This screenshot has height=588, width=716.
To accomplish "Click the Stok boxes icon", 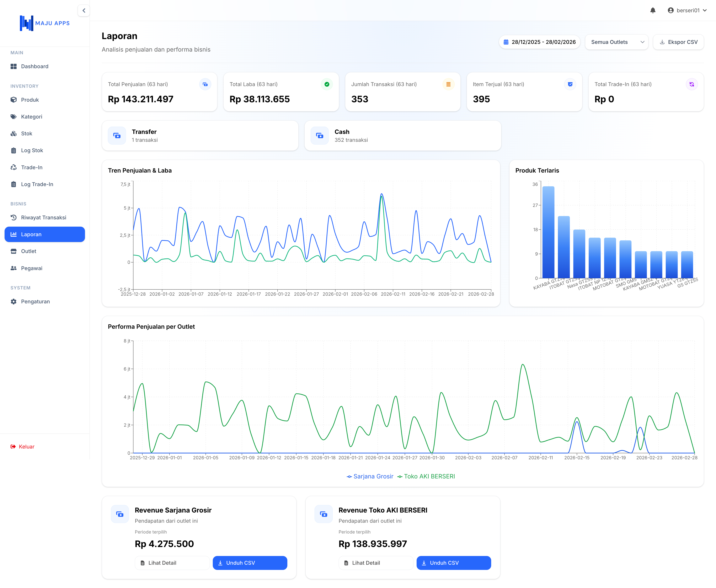I will click(14, 133).
